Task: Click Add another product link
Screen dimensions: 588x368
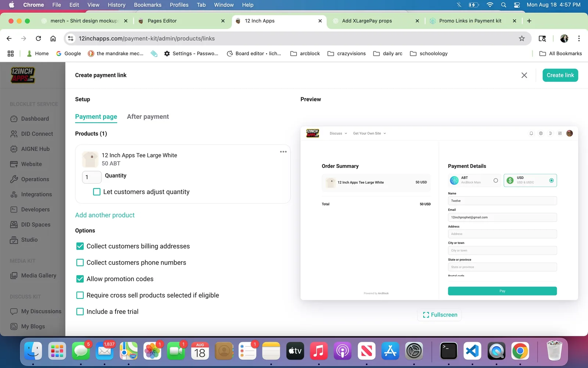Action: click(105, 215)
